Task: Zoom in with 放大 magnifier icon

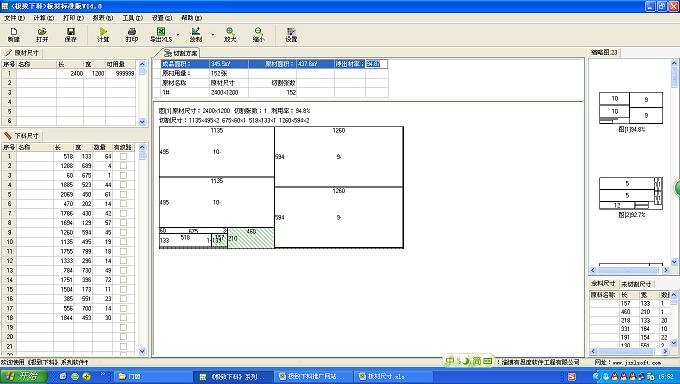Action: (x=230, y=35)
